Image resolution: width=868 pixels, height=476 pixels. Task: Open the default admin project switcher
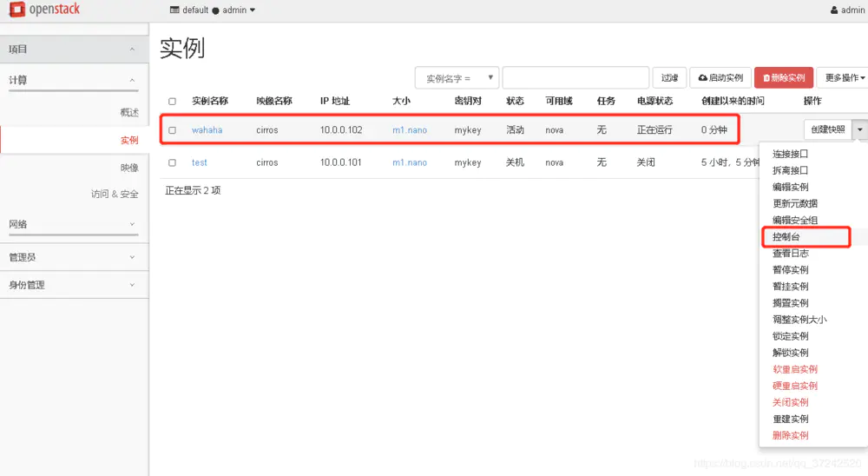(213, 10)
